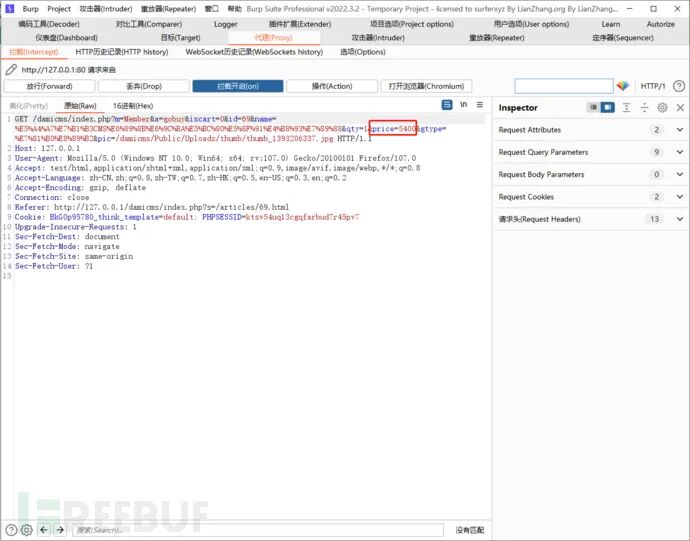Click the pencil edit icon beside the request URL
Image resolution: width=690 pixels, height=541 pixels.
pos(11,70)
